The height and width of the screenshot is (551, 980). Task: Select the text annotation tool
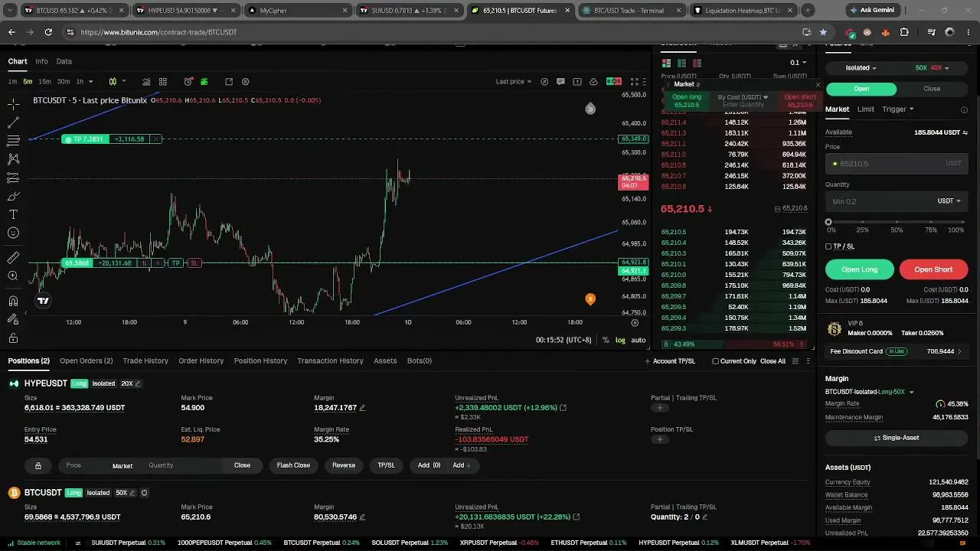(13, 214)
